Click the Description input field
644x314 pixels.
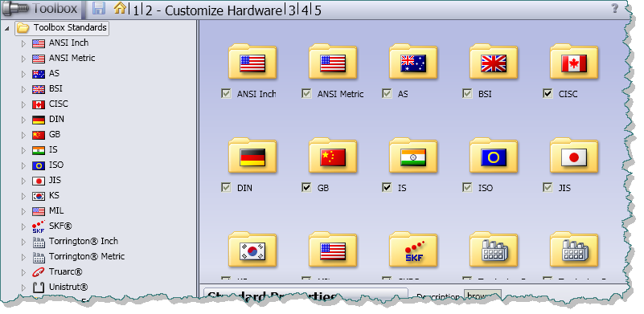482,296
